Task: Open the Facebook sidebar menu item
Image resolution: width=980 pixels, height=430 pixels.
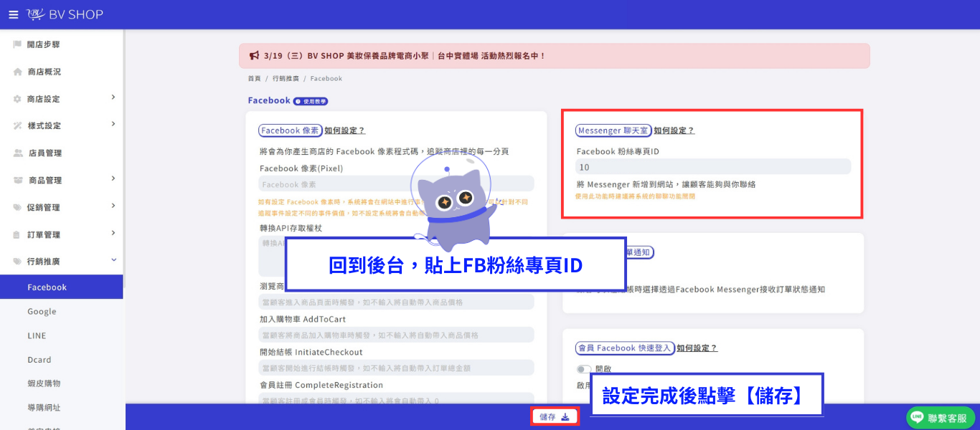Action: [x=62, y=287]
